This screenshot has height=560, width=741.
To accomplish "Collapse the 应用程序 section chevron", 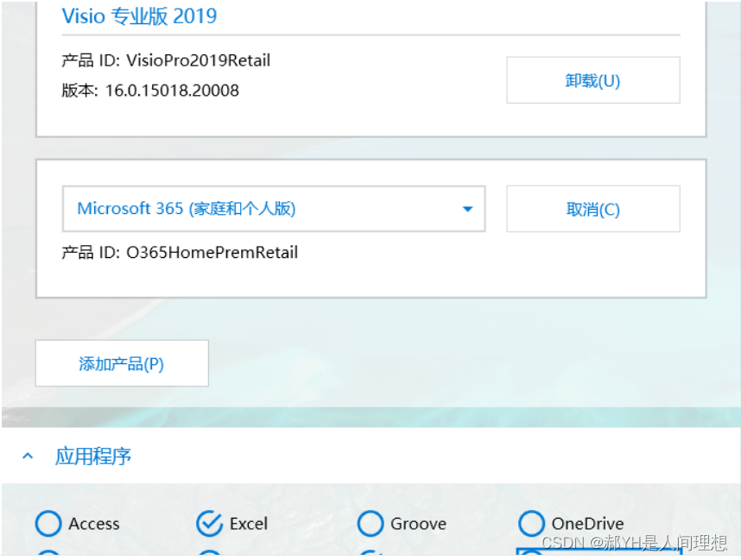I will 28,456.
